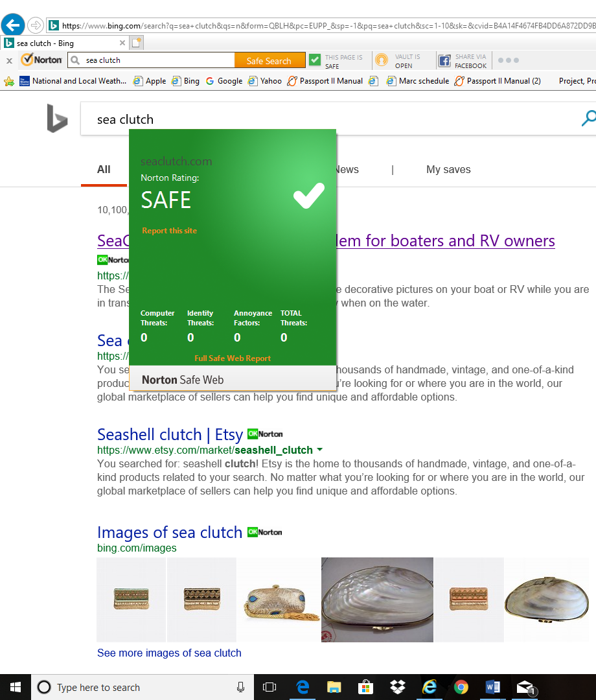
Task: Click the orange Safe Search button
Action: 269,61
